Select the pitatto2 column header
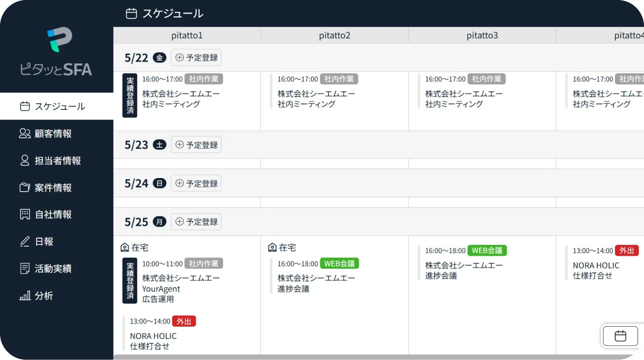This screenshot has width=644, height=360. (x=335, y=36)
